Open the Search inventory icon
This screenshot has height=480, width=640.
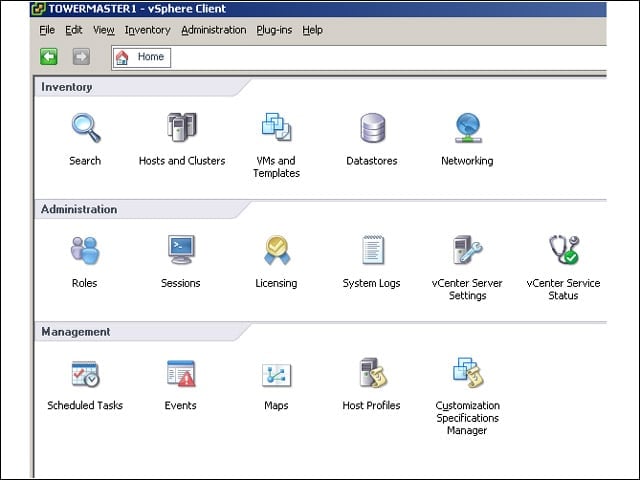[x=86, y=128]
